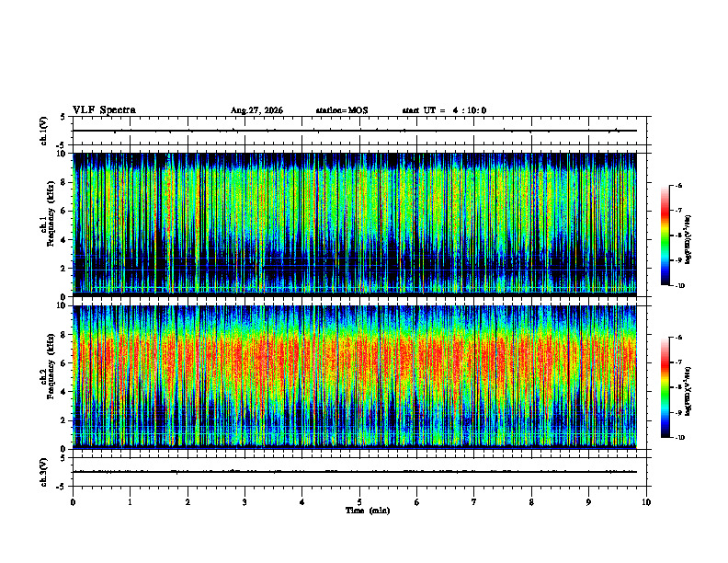Click the VLF Spectra title text
This screenshot has height=563, width=728.
coord(104,110)
